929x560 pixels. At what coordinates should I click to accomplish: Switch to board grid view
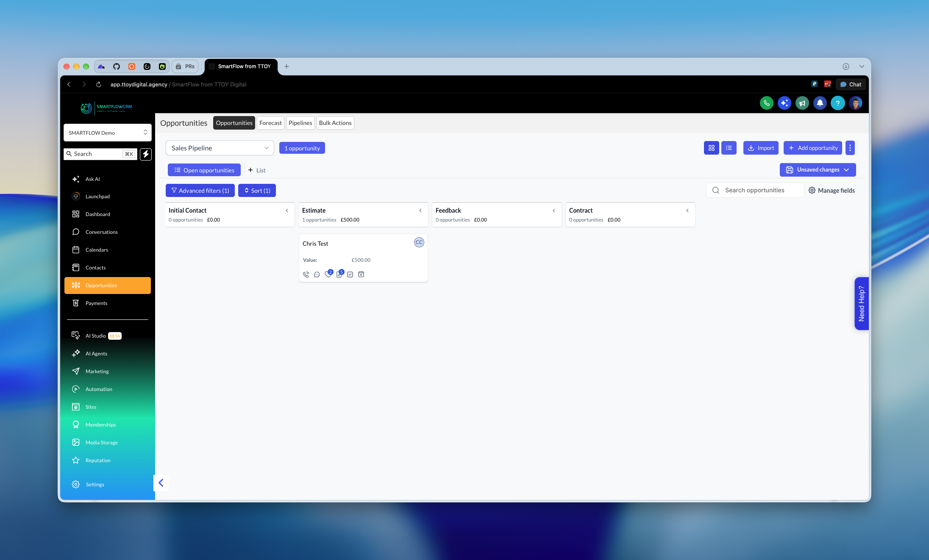pos(712,148)
